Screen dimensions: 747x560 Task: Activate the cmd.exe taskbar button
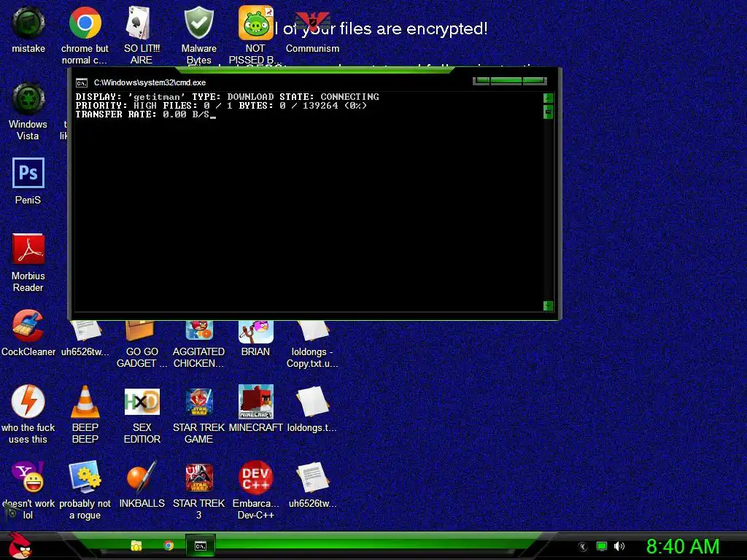pos(201,545)
